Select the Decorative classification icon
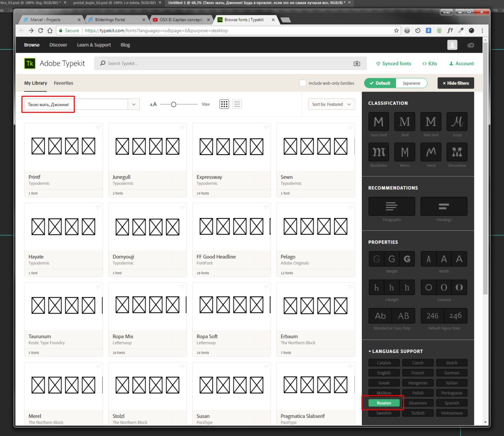The height and width of the screenshot is (436, 504). pyautogui.click(x=457, y=152)
